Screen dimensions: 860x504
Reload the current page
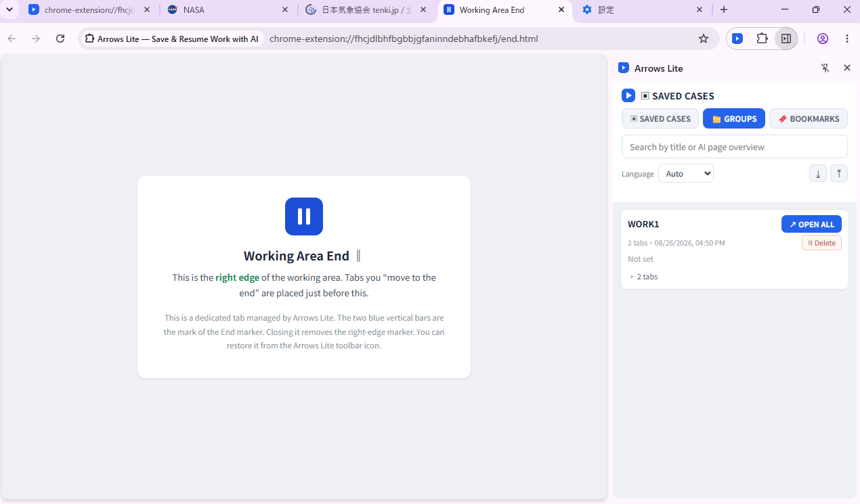click(60, 39)
